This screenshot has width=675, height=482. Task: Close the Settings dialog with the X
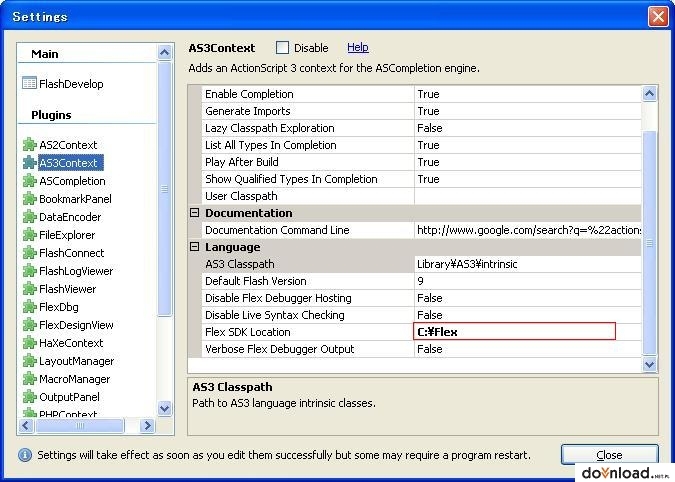pos(658,17)
